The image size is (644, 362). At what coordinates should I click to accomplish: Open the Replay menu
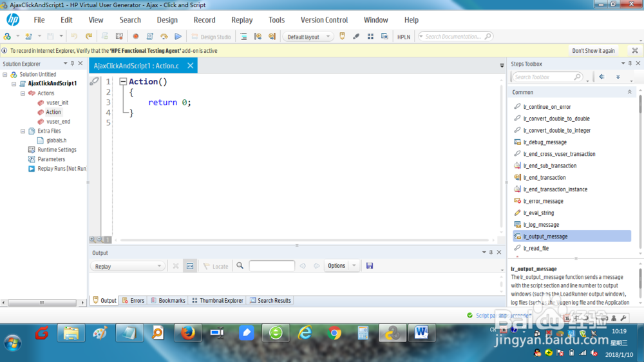pos(242,20)
